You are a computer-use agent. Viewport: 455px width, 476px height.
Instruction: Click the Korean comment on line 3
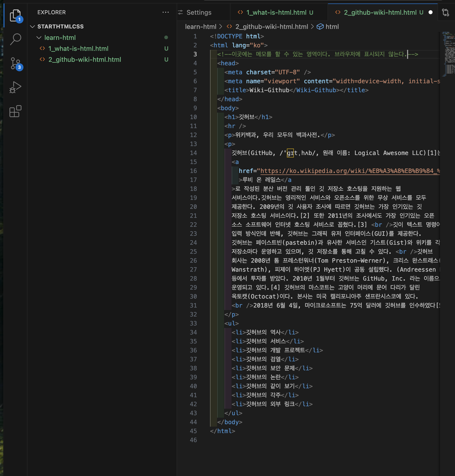pos(318,54)
